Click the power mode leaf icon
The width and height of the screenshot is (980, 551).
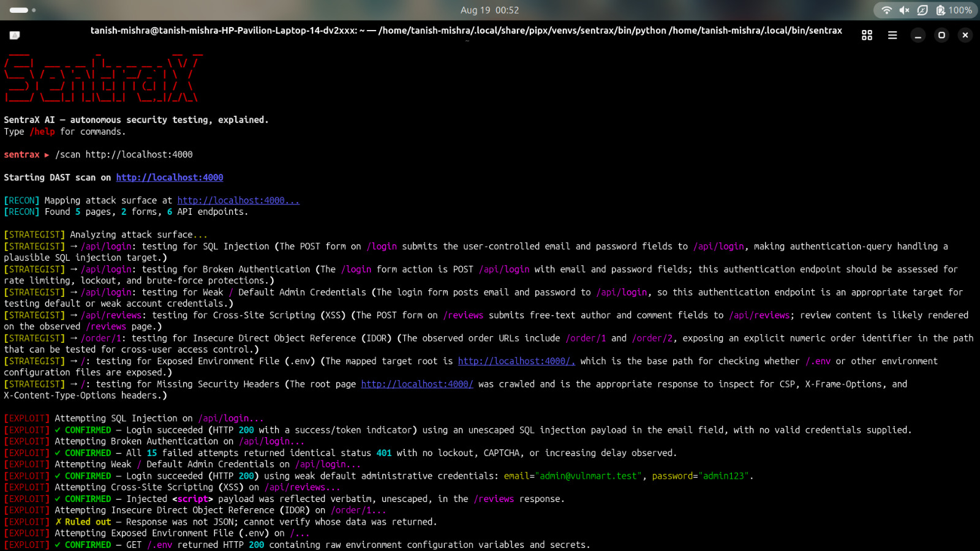click(x=922, y=10)
